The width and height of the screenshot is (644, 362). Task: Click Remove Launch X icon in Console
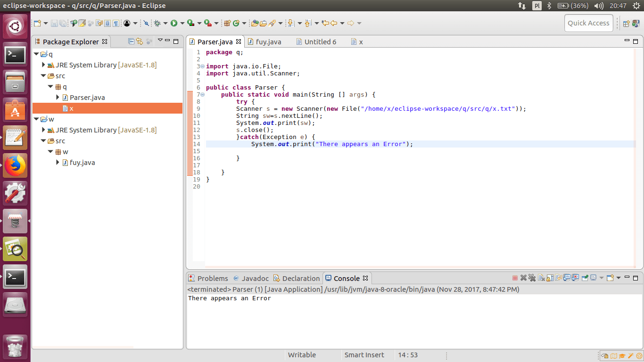click(x=523, y=278)
